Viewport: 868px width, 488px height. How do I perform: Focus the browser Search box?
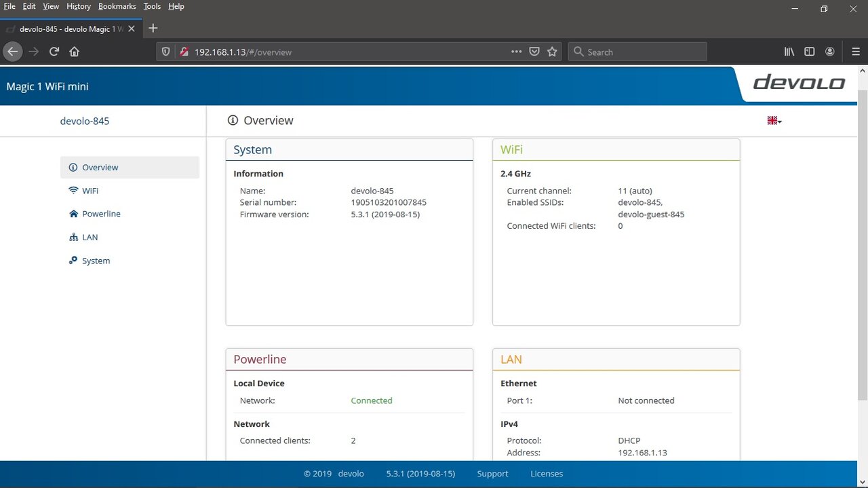[637, 52]
